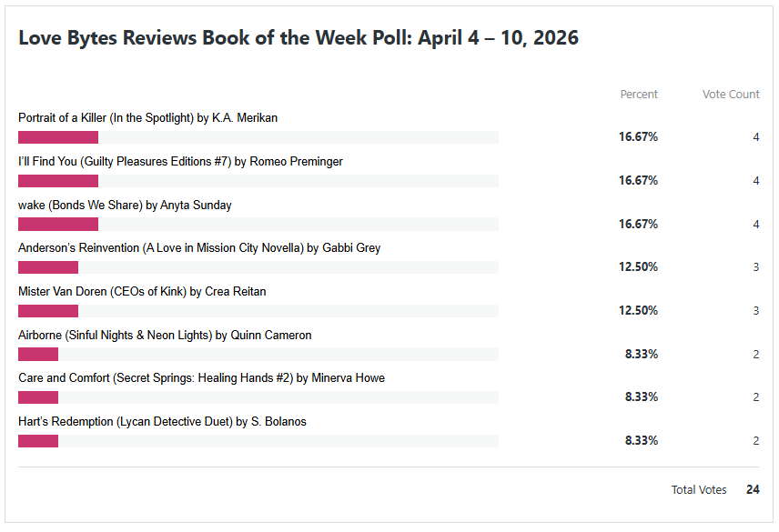Click the Vote Count column header

click(x=731, y=95)
